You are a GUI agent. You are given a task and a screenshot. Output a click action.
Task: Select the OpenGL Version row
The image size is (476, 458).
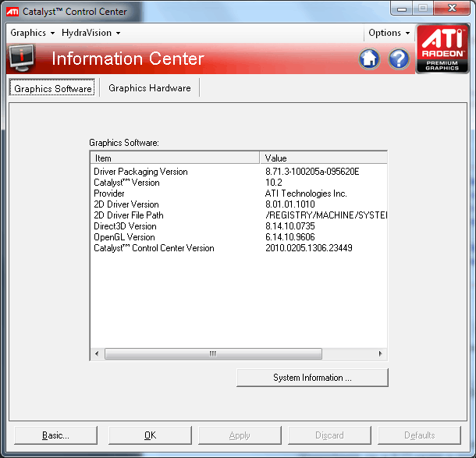pyautogui.click(x=239, y=237)
